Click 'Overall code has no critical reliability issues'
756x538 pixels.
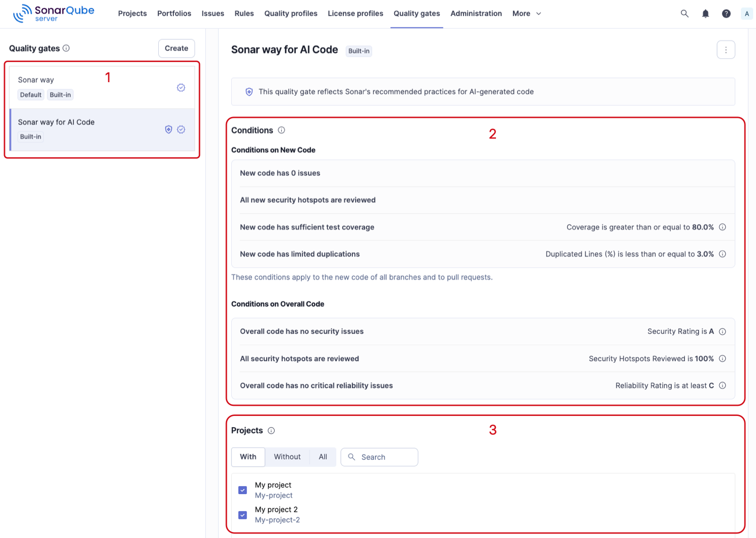coord(317,386)
